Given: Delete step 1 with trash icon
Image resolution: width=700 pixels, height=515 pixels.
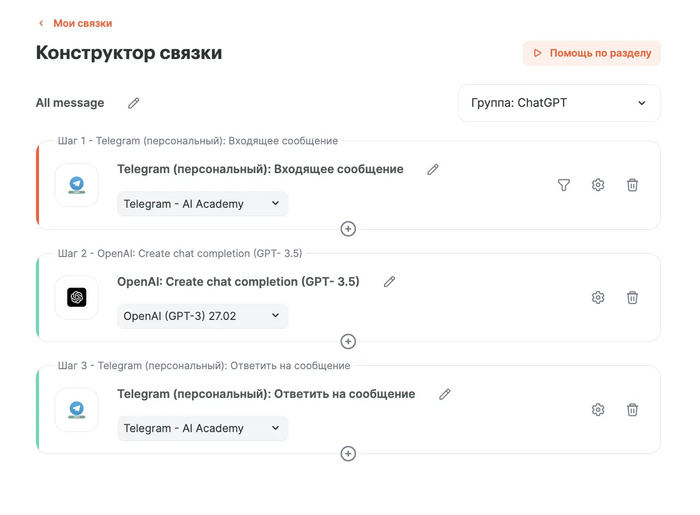Looking at the screenshot, I should pos(632,185).
